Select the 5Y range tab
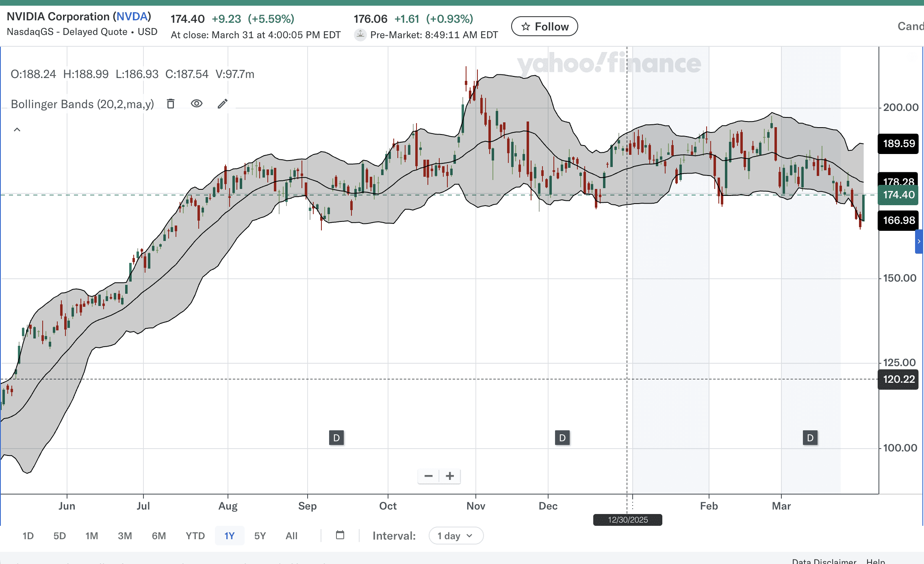 [260, 536]
